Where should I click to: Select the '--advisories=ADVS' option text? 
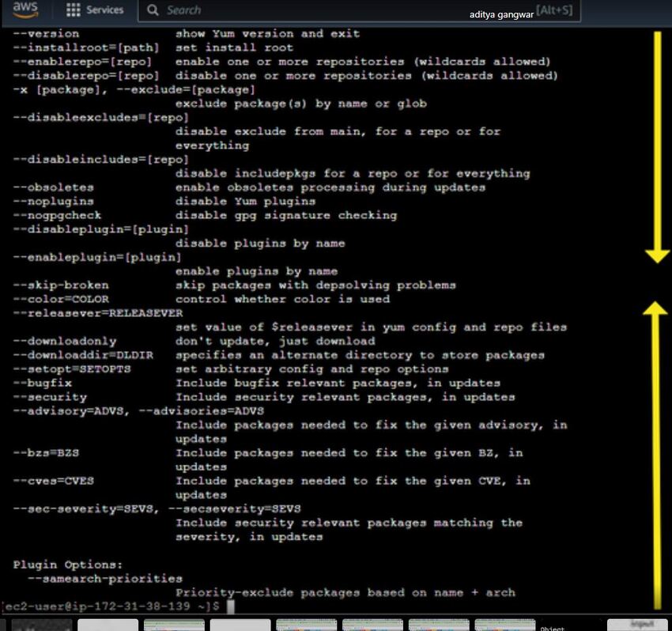point(202,411)
